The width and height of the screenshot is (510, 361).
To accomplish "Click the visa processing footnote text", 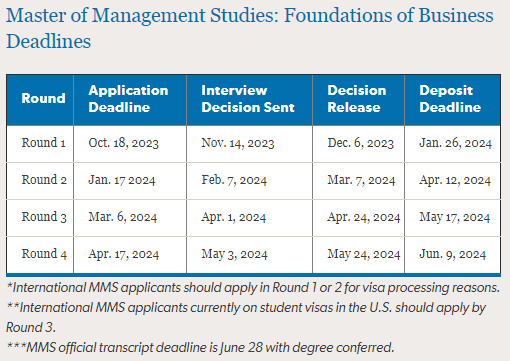I will (x=253, y=288).
